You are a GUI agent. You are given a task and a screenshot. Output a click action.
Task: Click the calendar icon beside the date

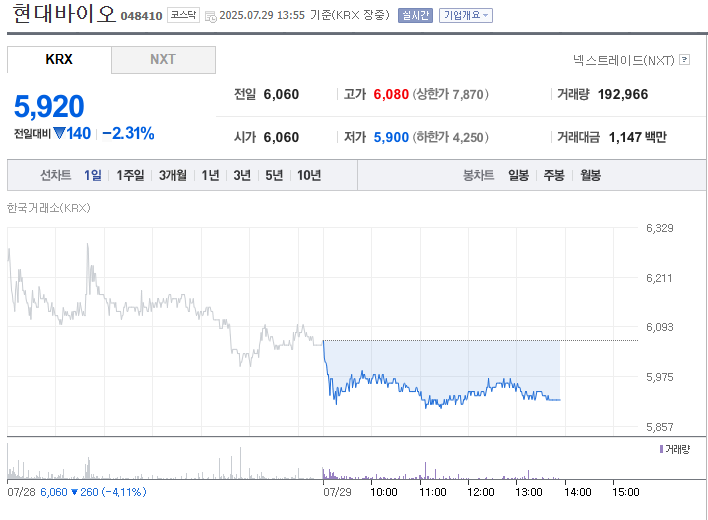coord(211,16)
